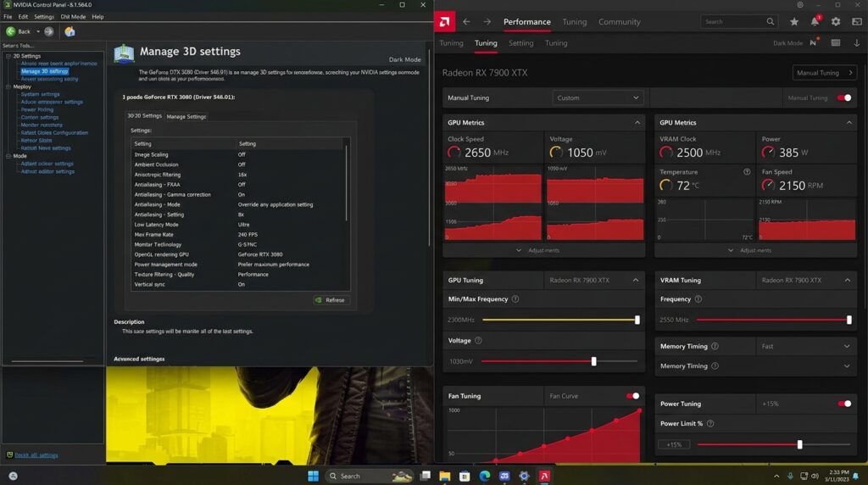The image size is (868, 485).
Task: Toggle the Fan Curve switch
Action: coord(632,396)
